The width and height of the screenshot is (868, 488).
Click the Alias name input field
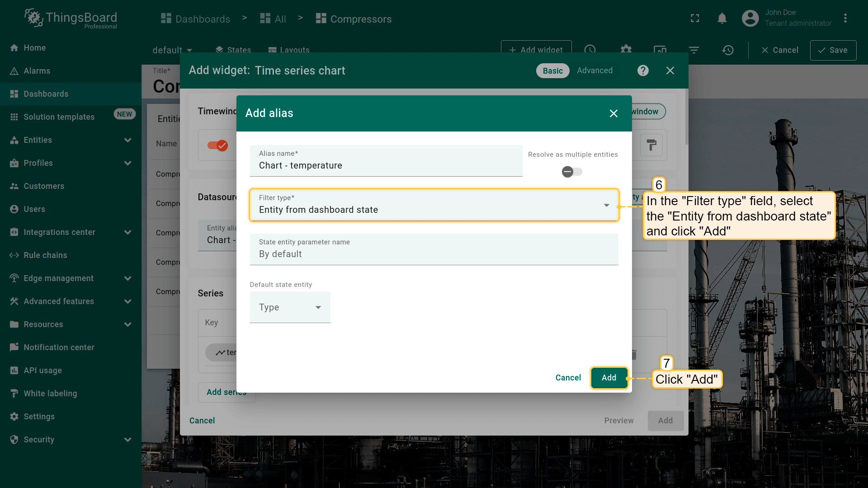point(386,165)
